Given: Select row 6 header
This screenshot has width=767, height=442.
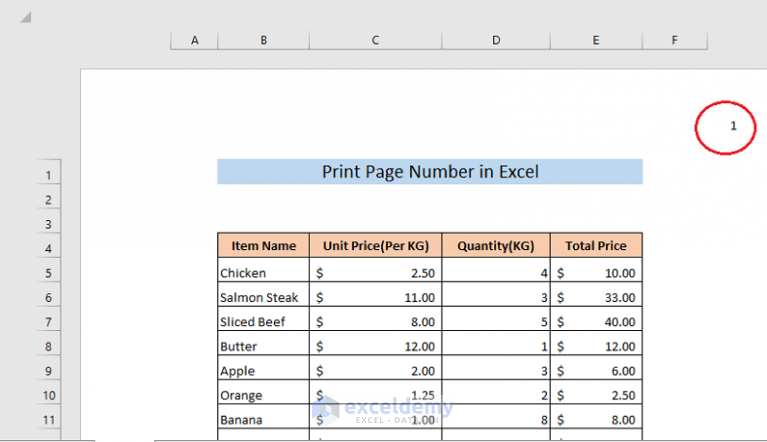Looking at the screenshot, I should (x=48, y=294).
